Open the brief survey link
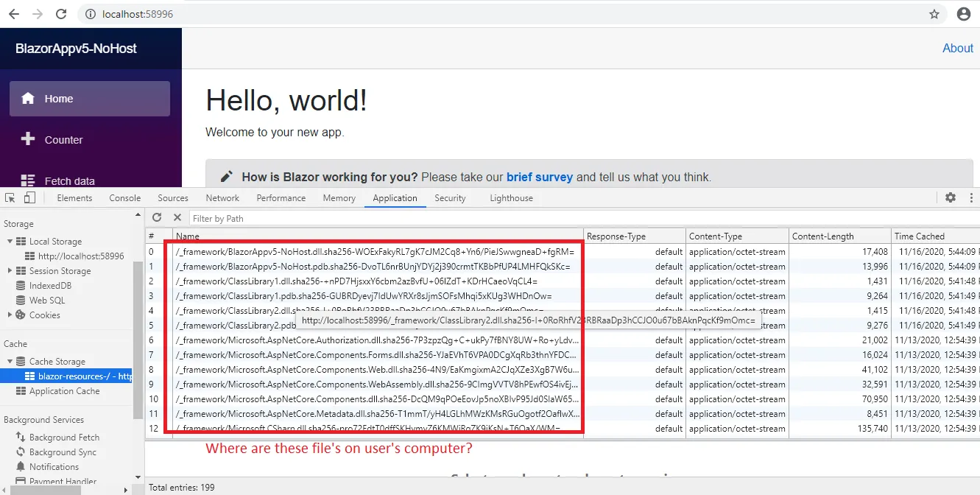Viewport: 980px width, 495px height. click(x=540, y=177)
